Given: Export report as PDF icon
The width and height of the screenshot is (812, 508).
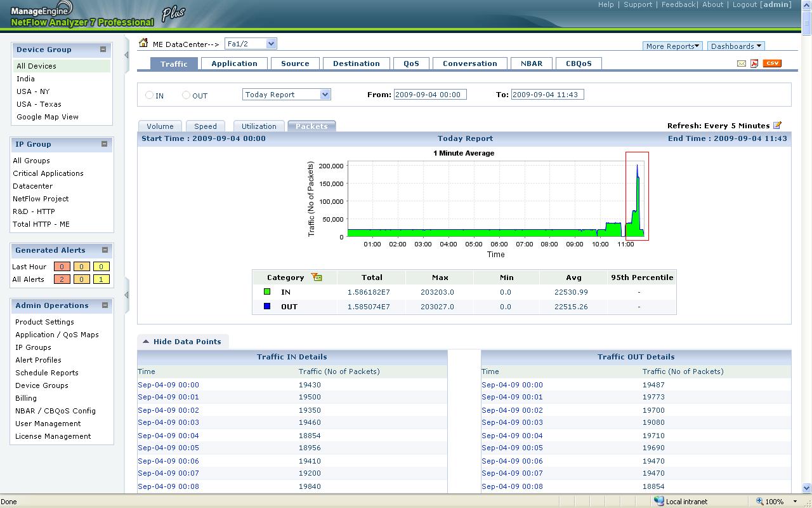Looking at the screenshot, I should pos(754,63).
